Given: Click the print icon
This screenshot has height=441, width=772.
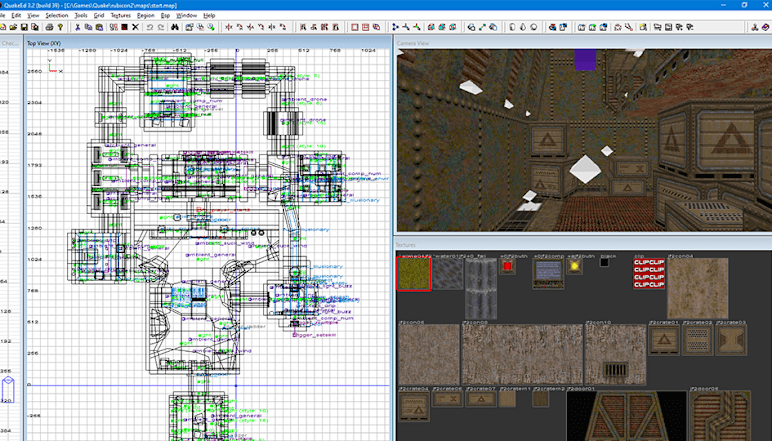Looking at the screenshot, I should point(49,27).
